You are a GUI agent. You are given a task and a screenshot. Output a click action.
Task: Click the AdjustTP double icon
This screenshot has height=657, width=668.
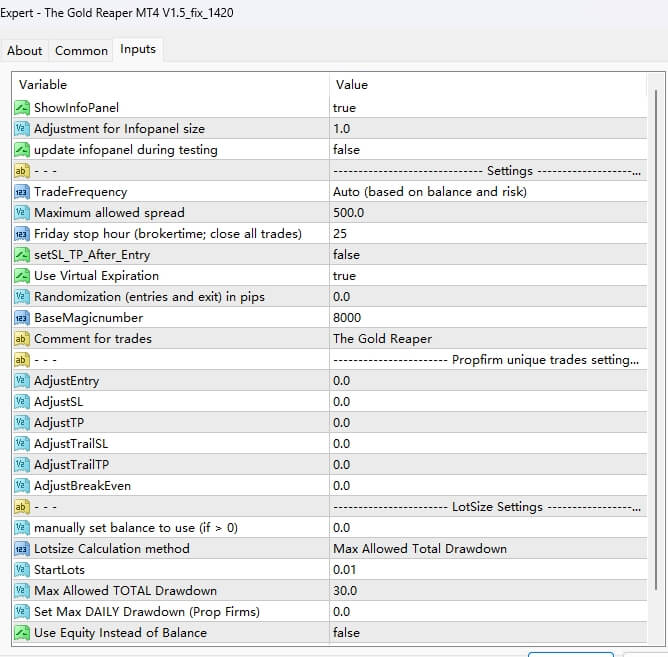point(22,423)
